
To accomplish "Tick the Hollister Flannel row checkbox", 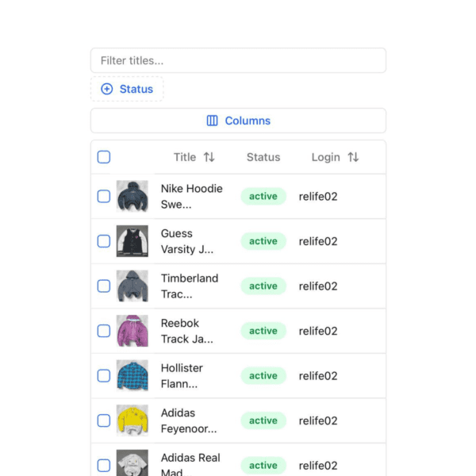I will click(104, 376).
